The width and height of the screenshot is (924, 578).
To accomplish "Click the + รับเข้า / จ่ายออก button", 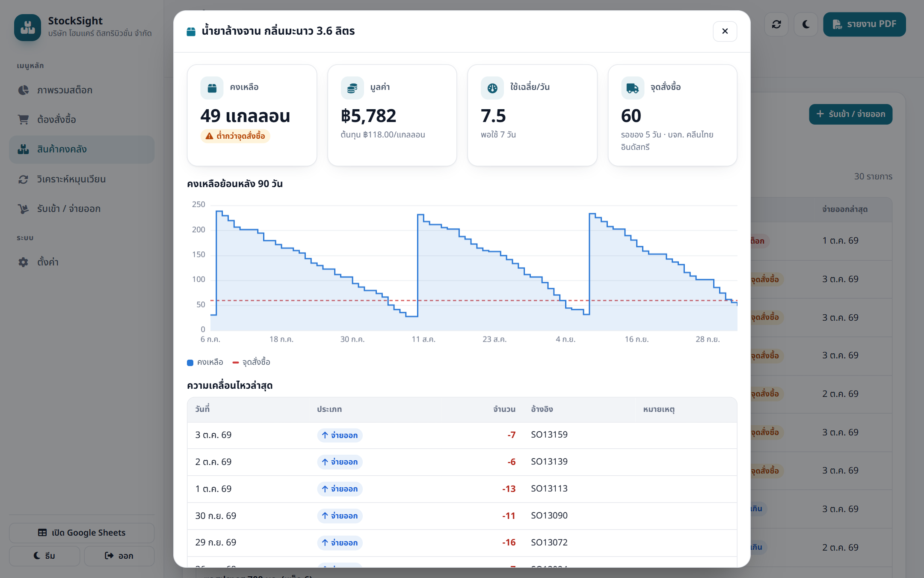I will point(850,114).
